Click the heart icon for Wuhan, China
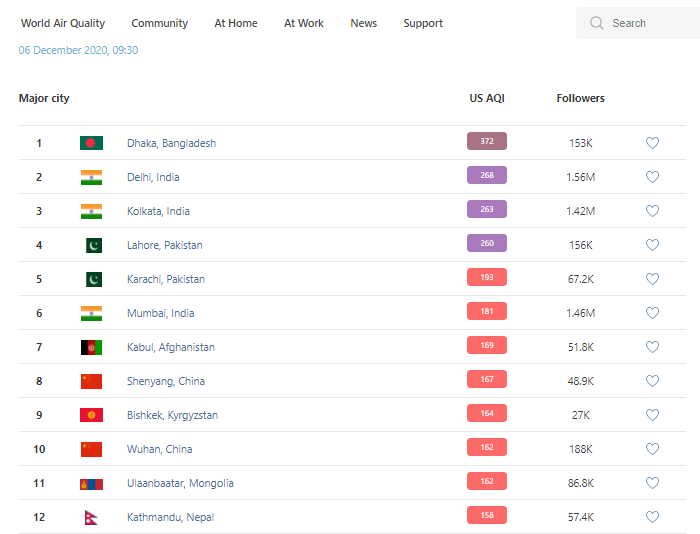This screenshot has height=534, width=700. (652, 449)
